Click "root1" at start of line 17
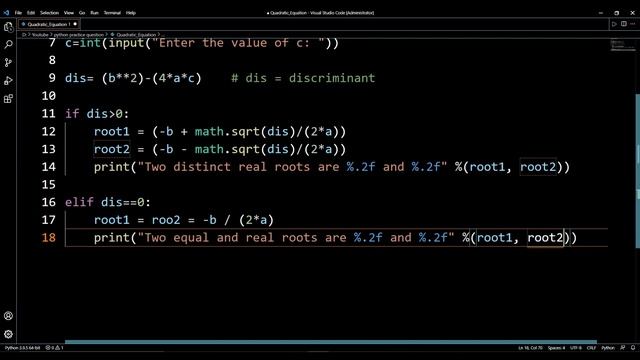The image size is (640, 360). point(112,220)
